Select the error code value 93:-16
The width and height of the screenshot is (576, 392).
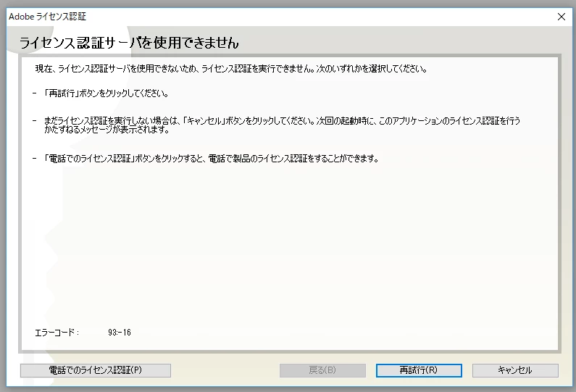120,333
